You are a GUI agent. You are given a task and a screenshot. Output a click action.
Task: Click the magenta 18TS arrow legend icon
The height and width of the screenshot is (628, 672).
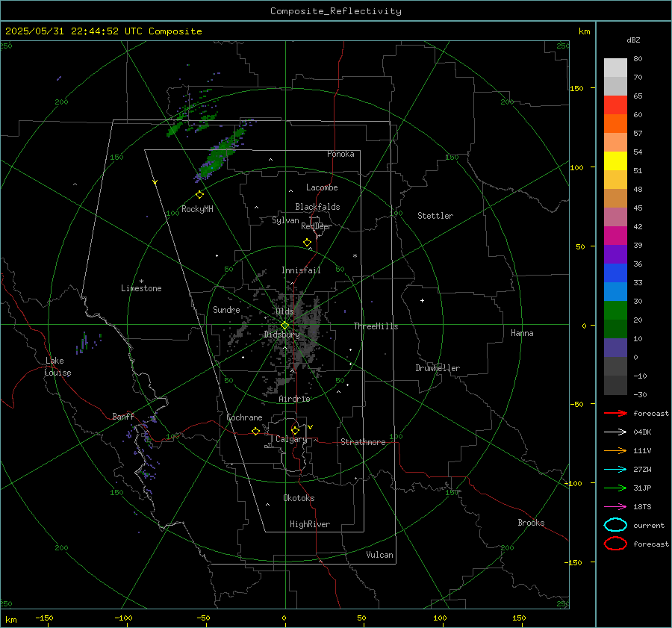[615, 507]
